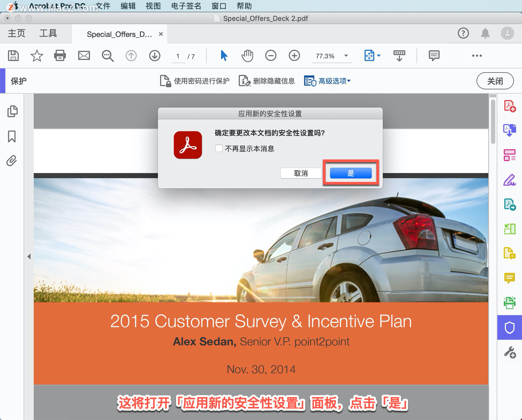
Task: Open yellow Comment tool in right sidebar
Action: (x=510, y=278)
